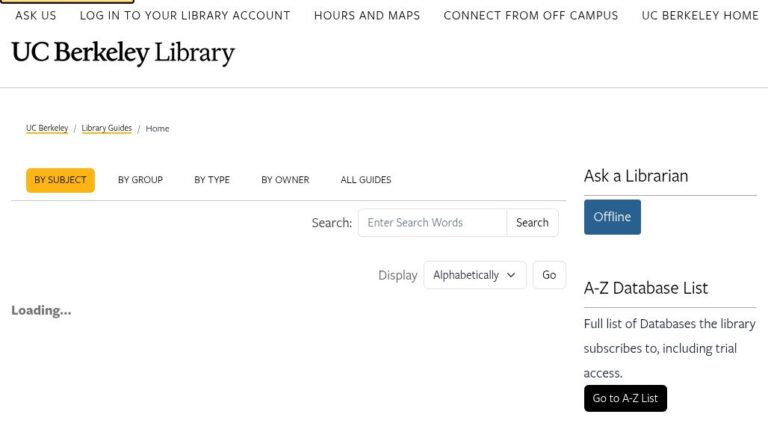Show the All Guides tab
This screenshot has height=432, width=768.
(366, 180)
